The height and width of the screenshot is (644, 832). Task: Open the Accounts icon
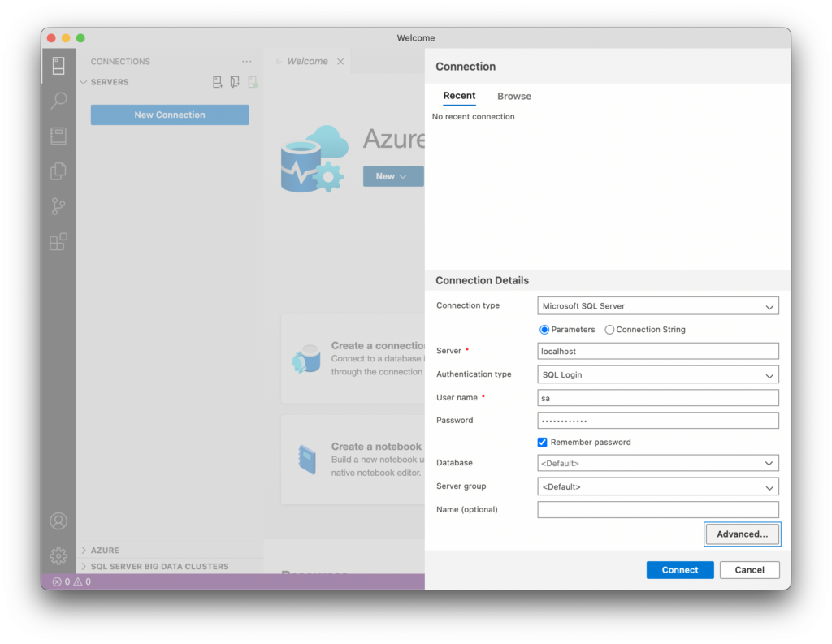coord(58,521)
